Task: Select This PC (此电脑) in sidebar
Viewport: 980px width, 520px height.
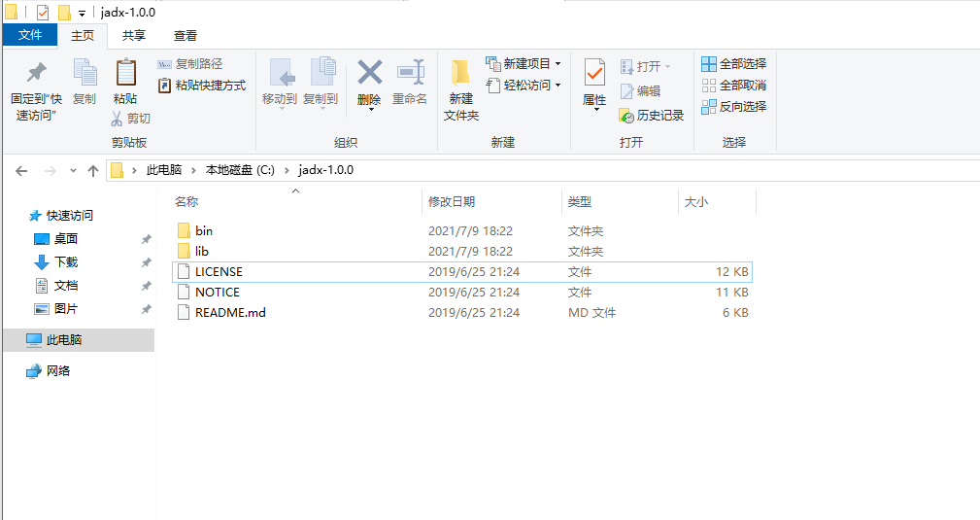Action: pos(79,340)
